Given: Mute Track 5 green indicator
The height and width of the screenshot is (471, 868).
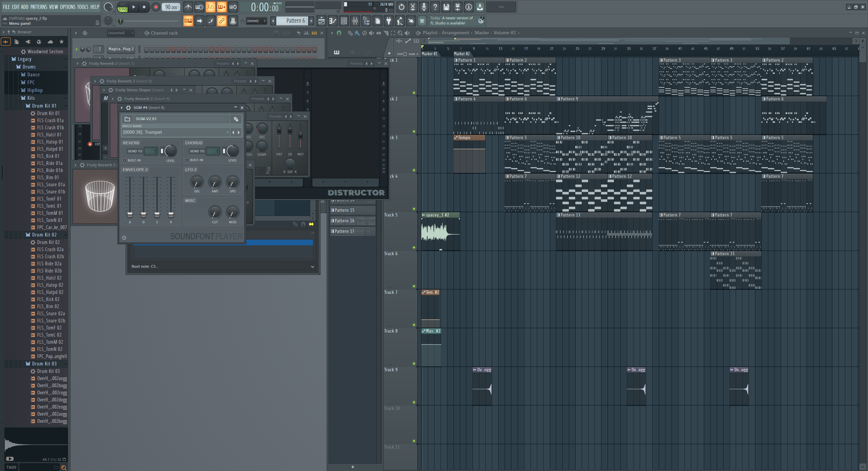Looking at the screenshot, I should (414, 247).
